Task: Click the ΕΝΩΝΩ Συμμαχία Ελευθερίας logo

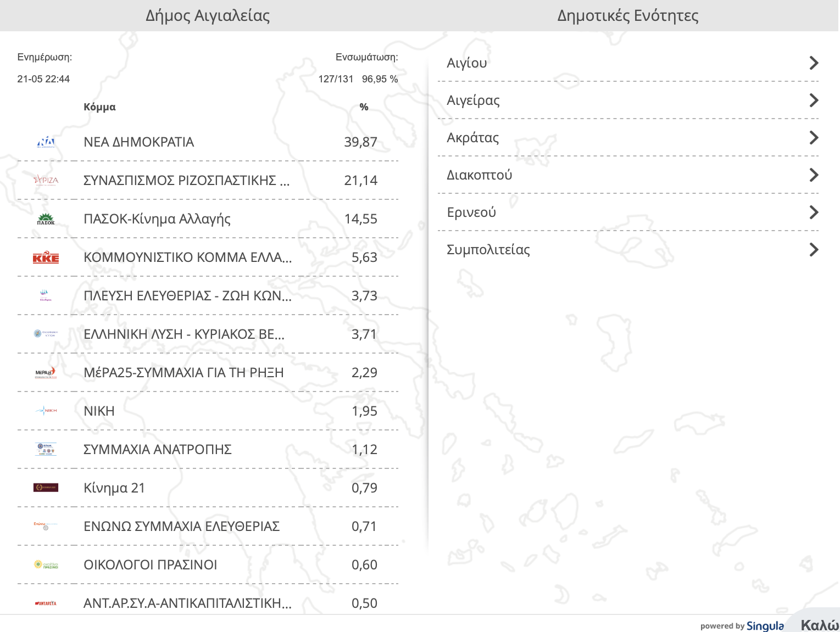Action: [46, 526]
